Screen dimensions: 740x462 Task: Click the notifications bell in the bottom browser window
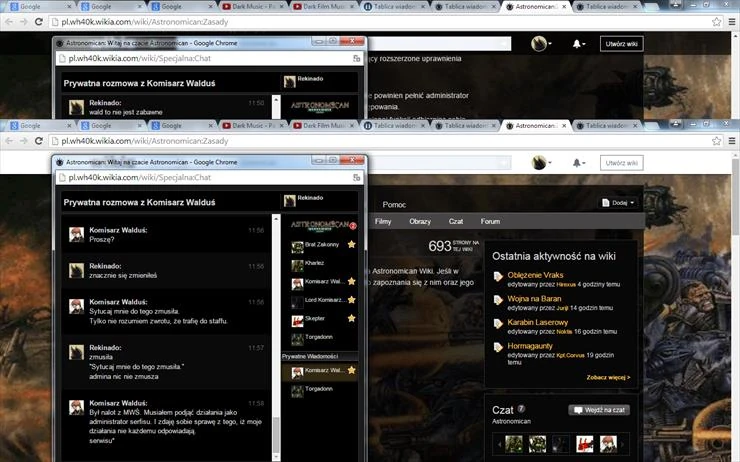tap(579, 163)
